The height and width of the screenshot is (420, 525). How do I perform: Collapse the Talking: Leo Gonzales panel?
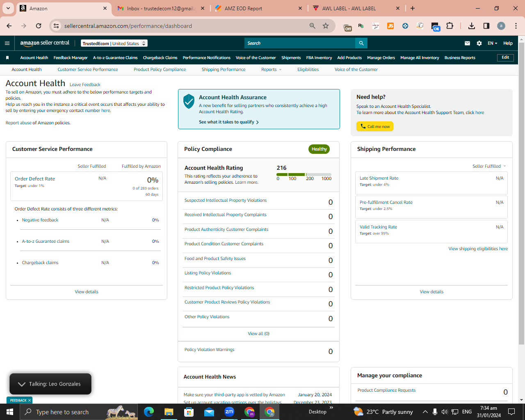(22, 384)
